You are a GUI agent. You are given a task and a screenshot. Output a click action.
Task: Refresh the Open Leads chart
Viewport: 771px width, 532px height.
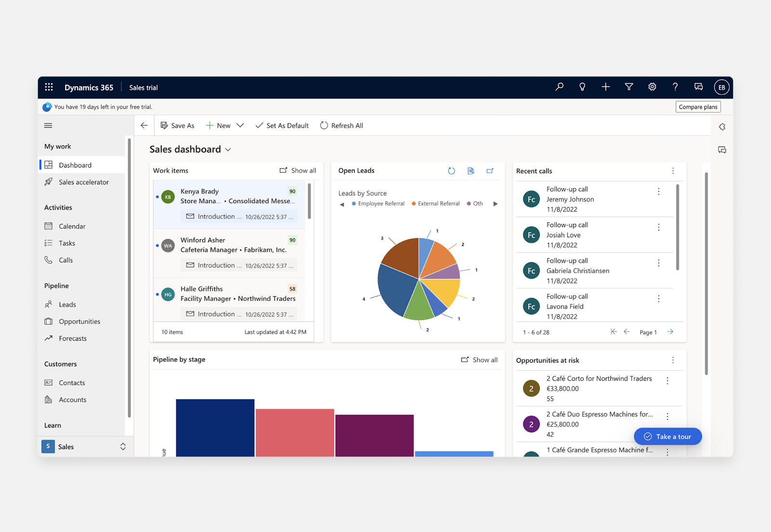click(x=452, y=171)
